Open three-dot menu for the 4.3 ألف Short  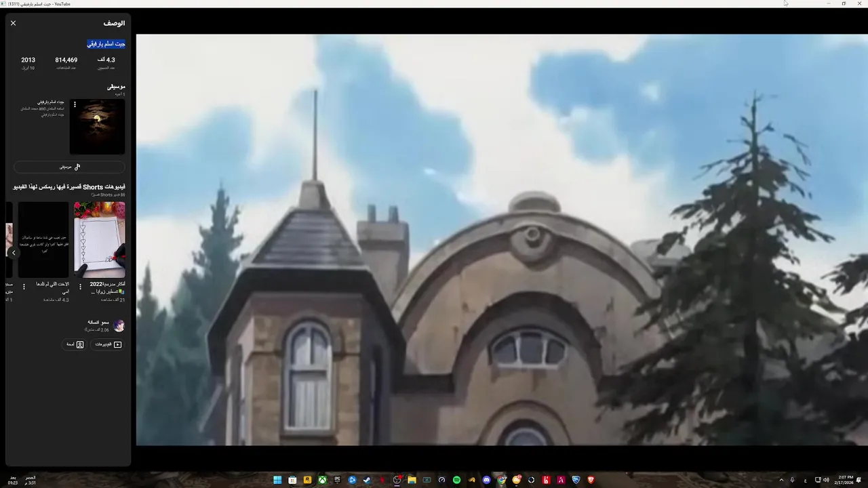point(24,287)
